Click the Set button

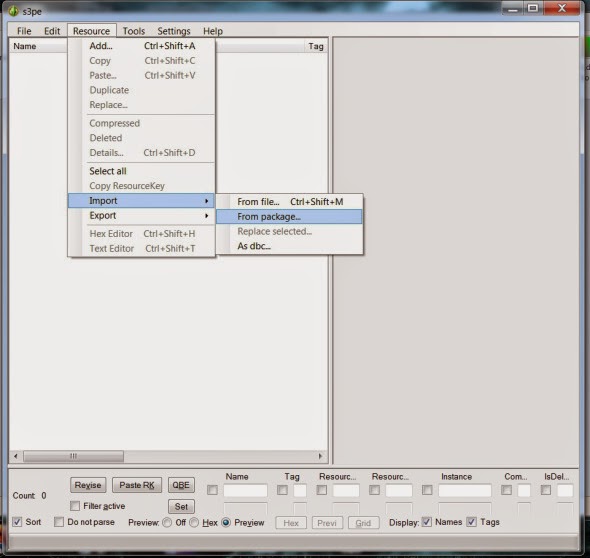(x=181, y=506)
